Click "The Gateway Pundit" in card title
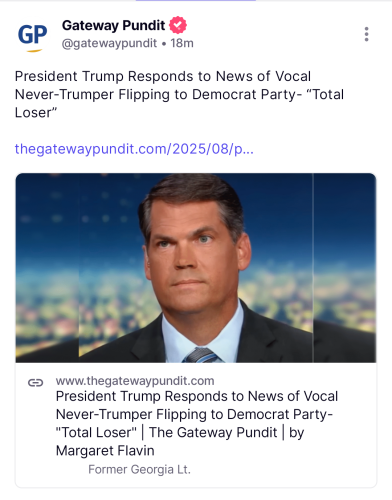The width and height of the screenshot is (392, 500). point(213,433)
